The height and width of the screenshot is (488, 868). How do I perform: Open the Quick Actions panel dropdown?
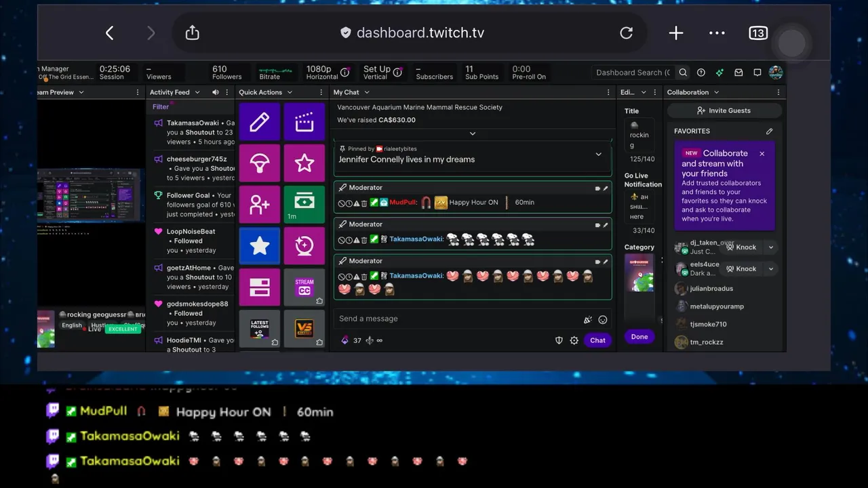[x=290, y=92]
